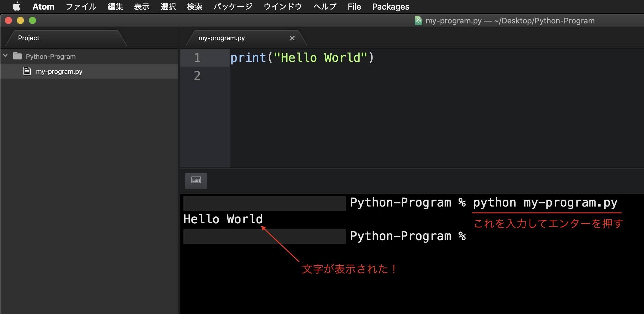
Task: Open the ヘルプ menu
Action: (325, 7)
